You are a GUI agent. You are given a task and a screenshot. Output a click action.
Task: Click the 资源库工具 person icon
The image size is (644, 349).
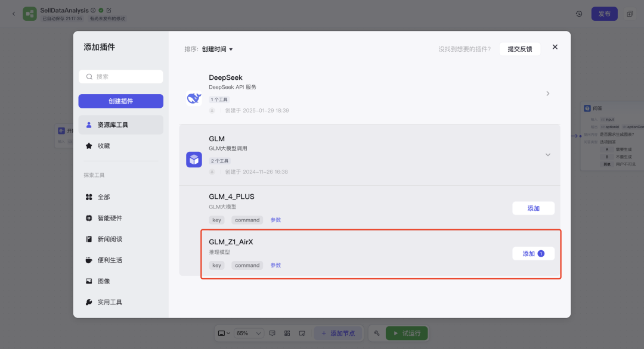(89, 124)
